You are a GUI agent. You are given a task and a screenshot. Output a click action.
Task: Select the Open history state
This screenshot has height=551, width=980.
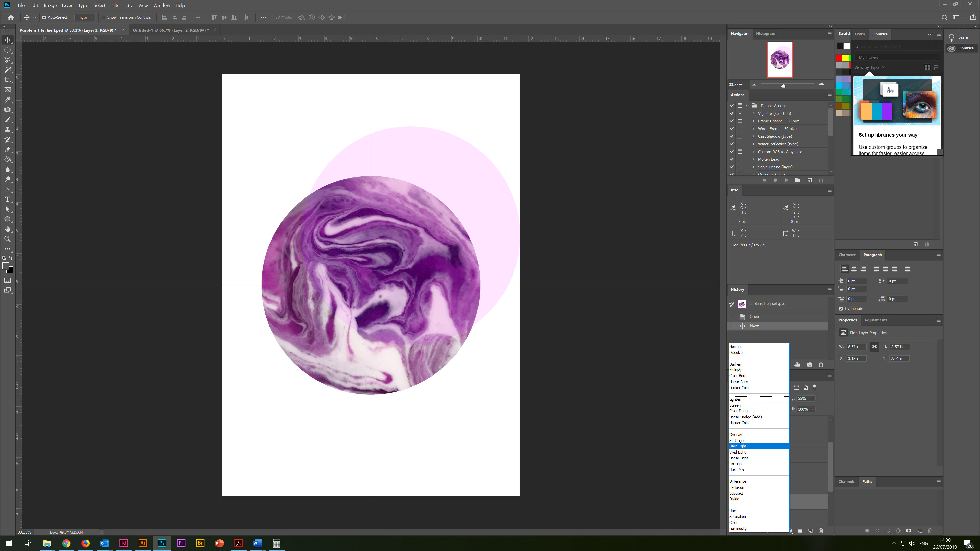click(754, 316)
